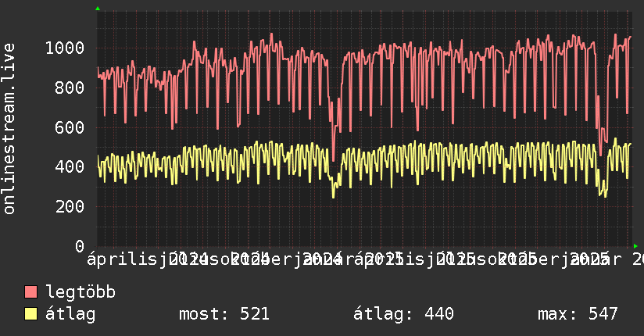Click the 'max: 547' statistic
This screenshot has width=644, height=336.
click(578, 314)
